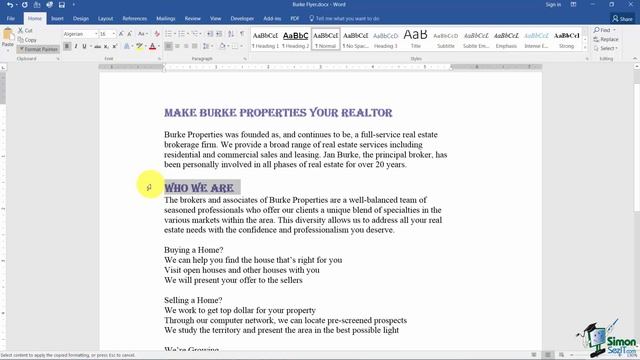Image resolution: width=640 pixels, height=360 pixels.
Task: Switch to Read Mode in status bar
Action: click(534, 355)
